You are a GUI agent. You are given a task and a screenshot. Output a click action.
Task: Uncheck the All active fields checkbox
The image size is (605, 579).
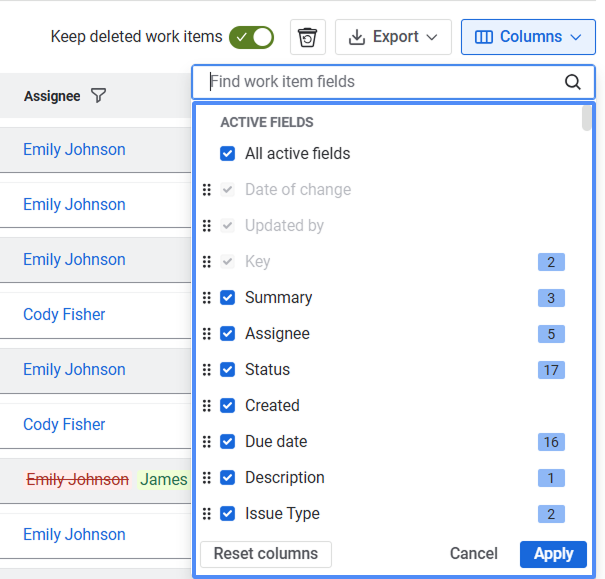click(x=228, y=154)
